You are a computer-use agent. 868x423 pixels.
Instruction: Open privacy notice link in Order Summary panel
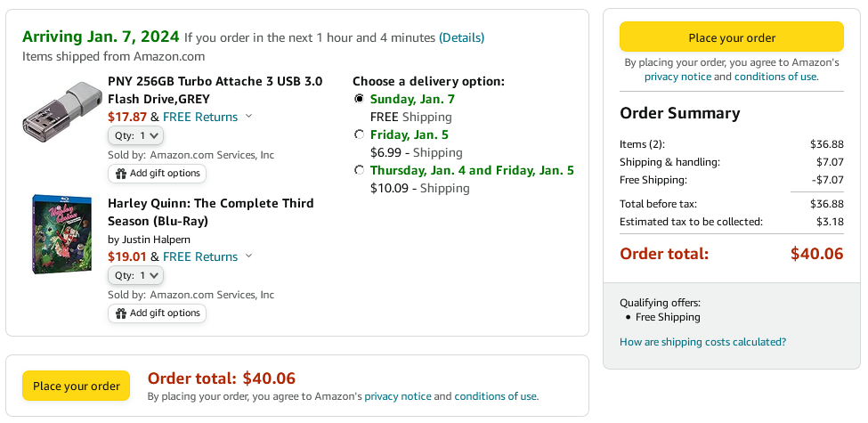(x=677, y=77)
